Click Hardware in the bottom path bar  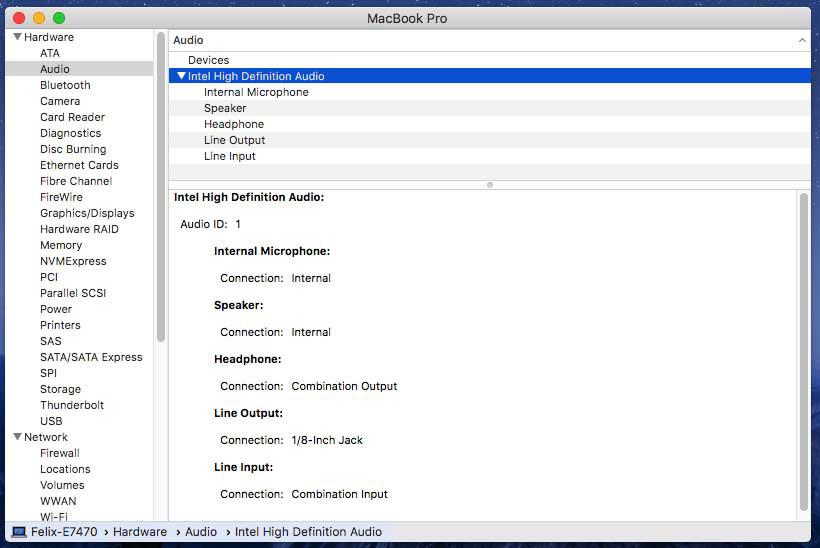(x=140, y=532)
